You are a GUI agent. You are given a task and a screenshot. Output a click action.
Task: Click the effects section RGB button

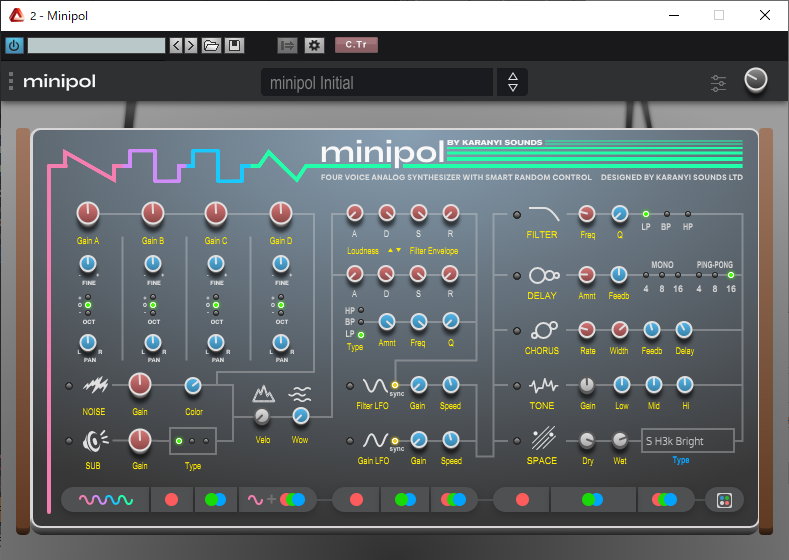(x=664, y=500)
